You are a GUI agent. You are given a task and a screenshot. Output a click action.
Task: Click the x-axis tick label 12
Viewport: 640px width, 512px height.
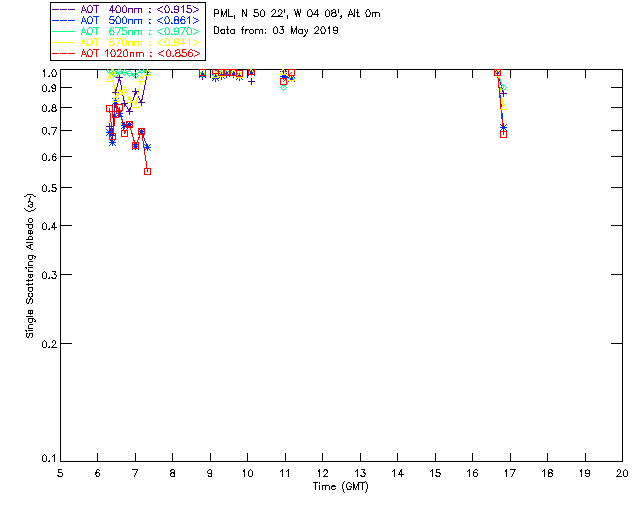tap(322, 473)
